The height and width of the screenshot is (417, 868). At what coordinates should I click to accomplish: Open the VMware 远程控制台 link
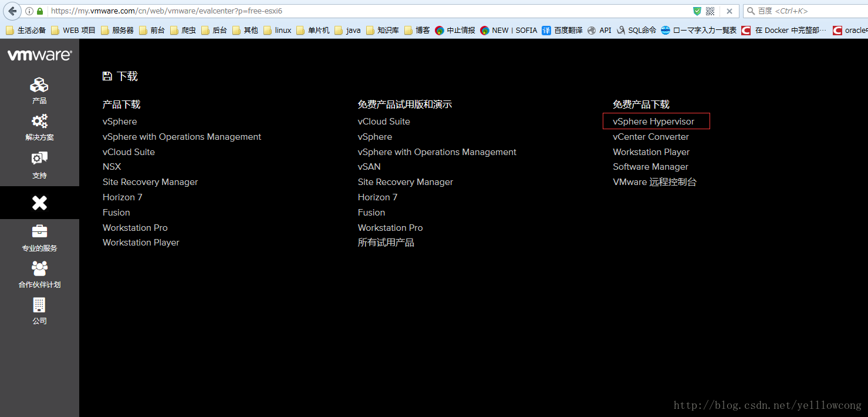click(x=654, y=182)
